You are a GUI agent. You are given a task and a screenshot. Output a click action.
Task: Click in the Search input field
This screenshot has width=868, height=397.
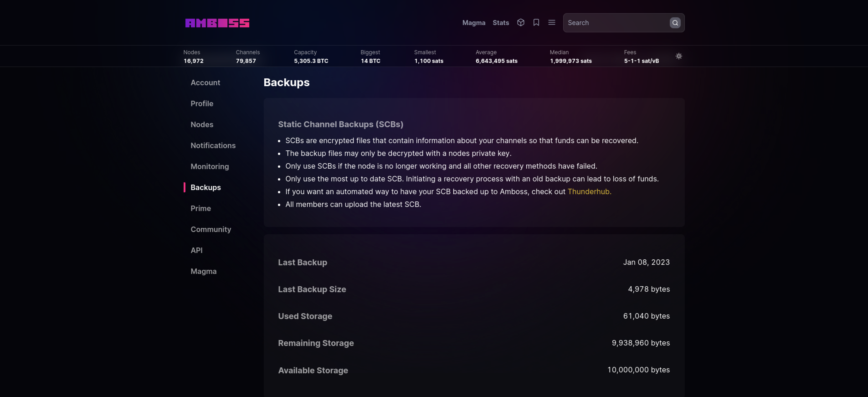[617, 23]
